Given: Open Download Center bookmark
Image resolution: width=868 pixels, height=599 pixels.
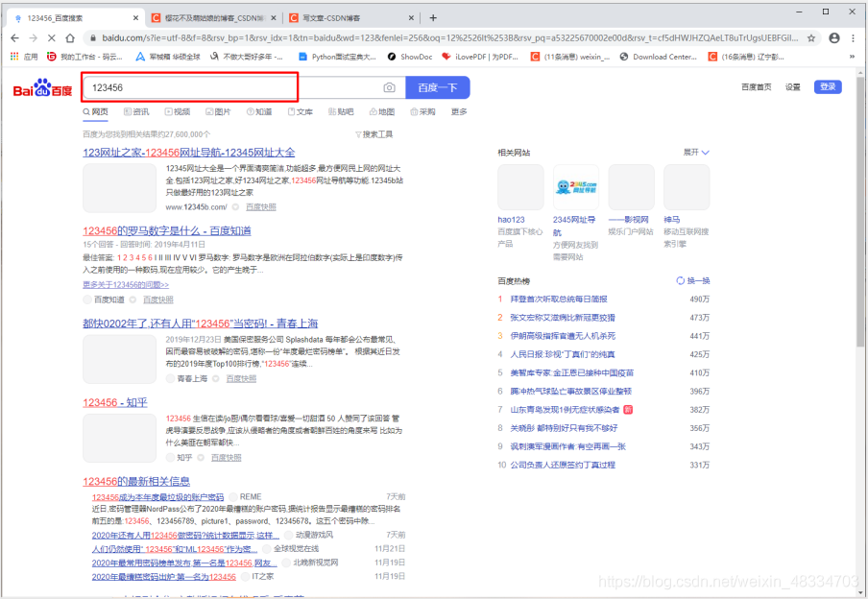Looking at the screenshot, I should click(659, 57).
